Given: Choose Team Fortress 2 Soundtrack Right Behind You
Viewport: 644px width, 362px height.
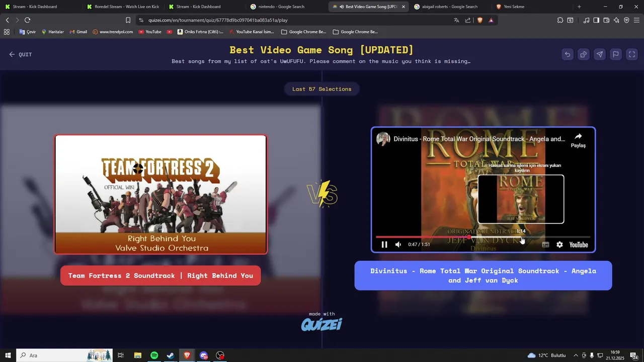Looking at the screenshot, I should (160, 276).
